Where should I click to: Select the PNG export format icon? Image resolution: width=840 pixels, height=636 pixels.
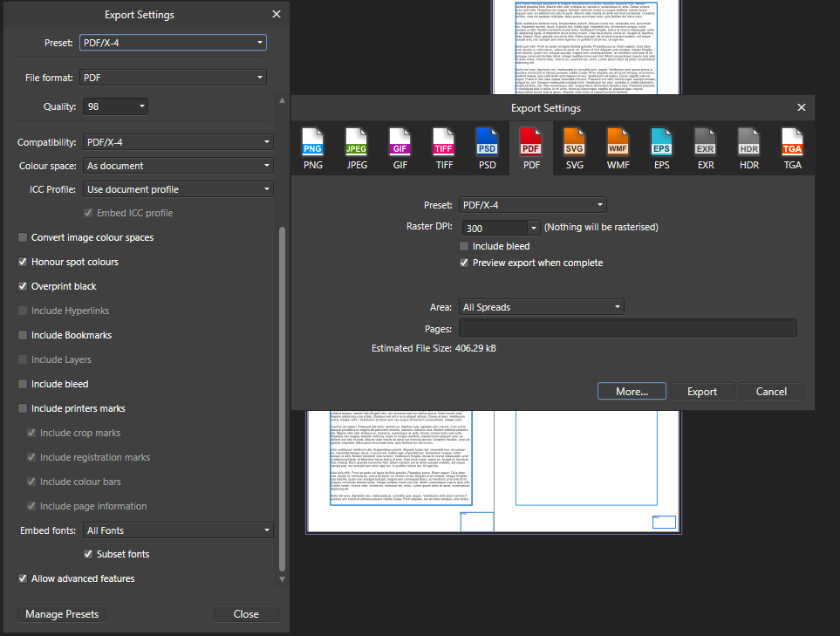[x=312, y=147]
